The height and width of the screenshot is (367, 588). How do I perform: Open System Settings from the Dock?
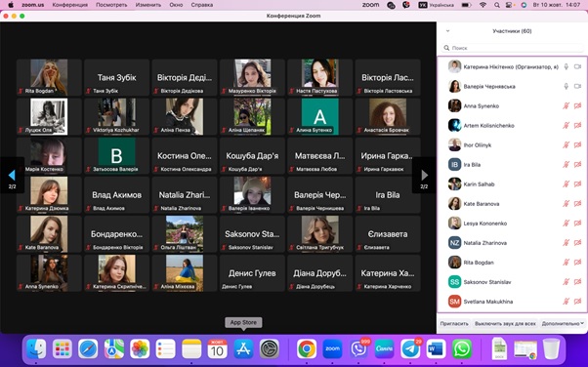(270, 349)
